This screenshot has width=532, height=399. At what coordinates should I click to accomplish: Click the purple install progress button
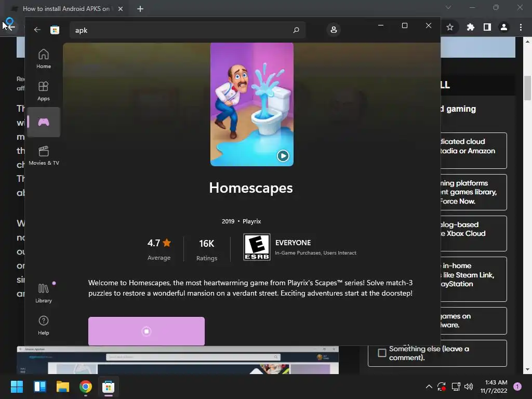tap(146, 331)
